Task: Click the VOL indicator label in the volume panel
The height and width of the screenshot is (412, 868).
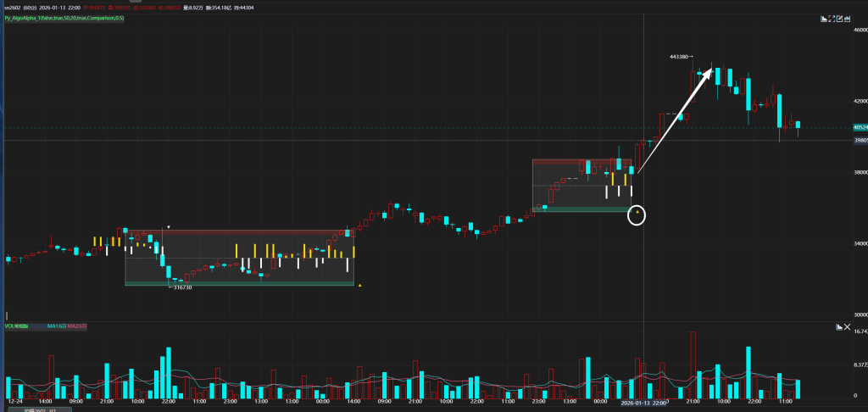Action: click(x=16, y=326)
